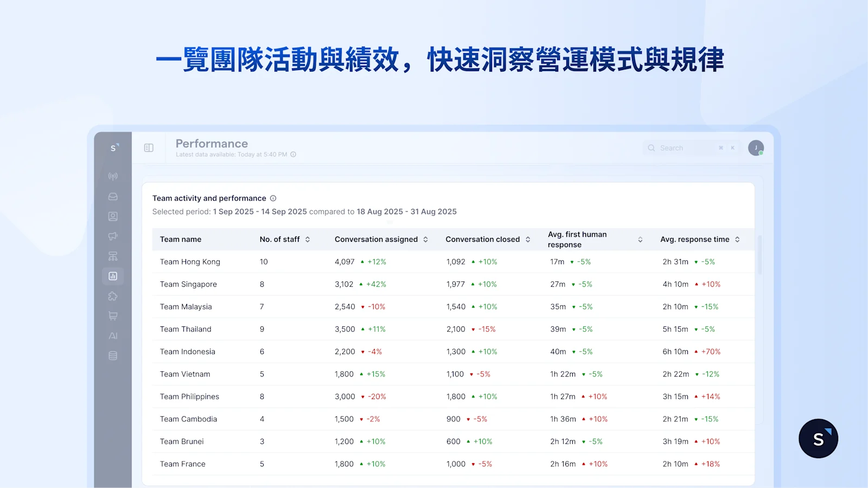868x488 pixels.
Task: Click the Team activity info tooltip icon
Action: (273, 198)
